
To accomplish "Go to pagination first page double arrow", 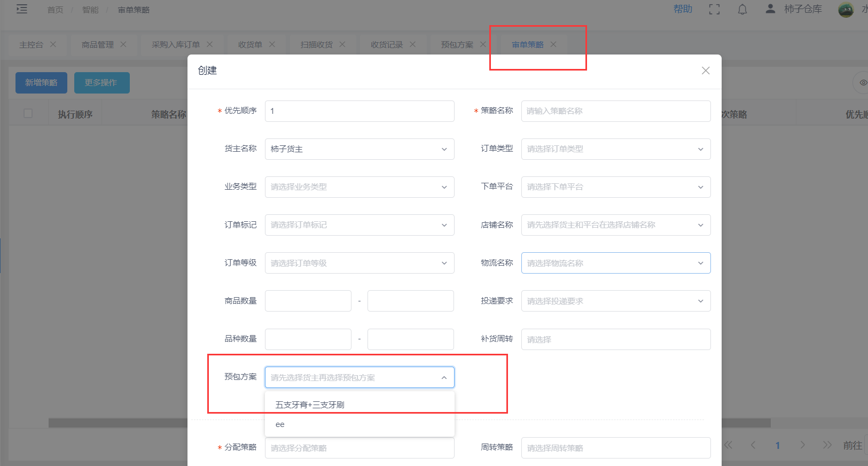I will coord(728,445).
